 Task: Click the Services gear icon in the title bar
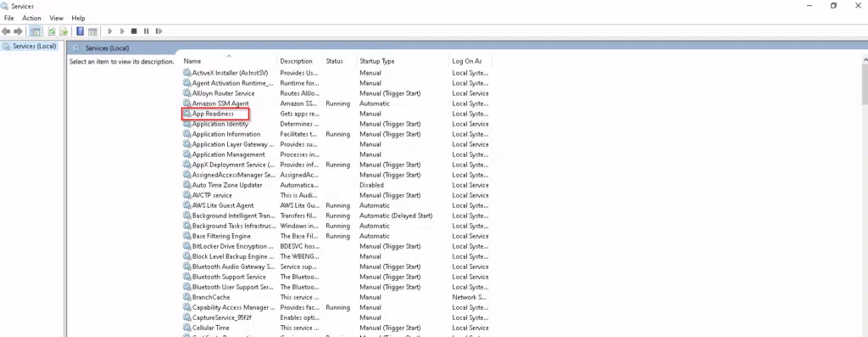[x=5, y=6]
